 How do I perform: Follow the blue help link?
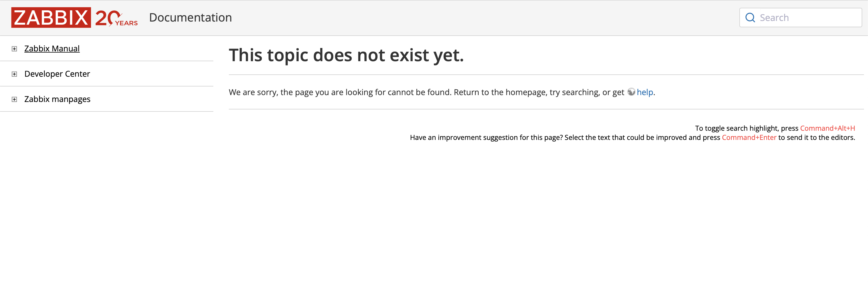click(645, 92)
